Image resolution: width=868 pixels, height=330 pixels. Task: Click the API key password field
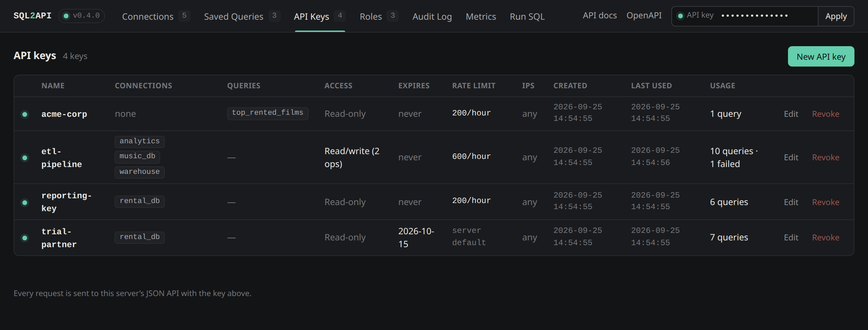(x=767, y=16)
